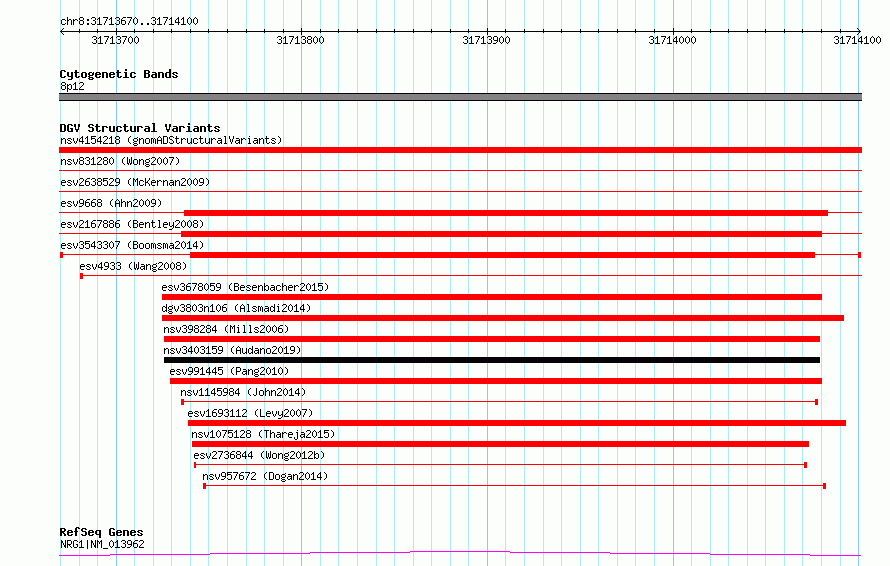Image resolution: width=890 pixels, height=566 pixels.
Task: Open the DGV Structural Variants track title
Action: pos(140,128)
